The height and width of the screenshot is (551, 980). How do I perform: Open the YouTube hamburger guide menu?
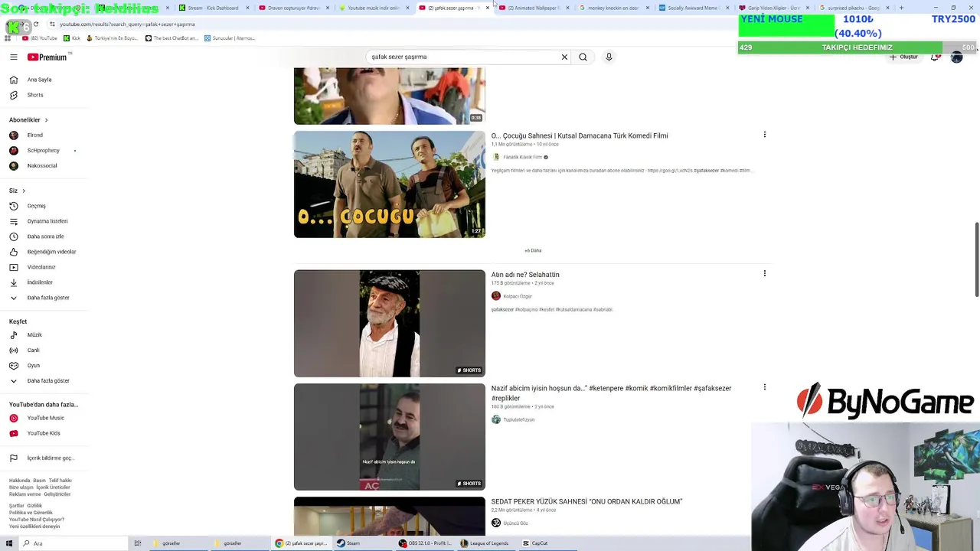coord(14,57)
